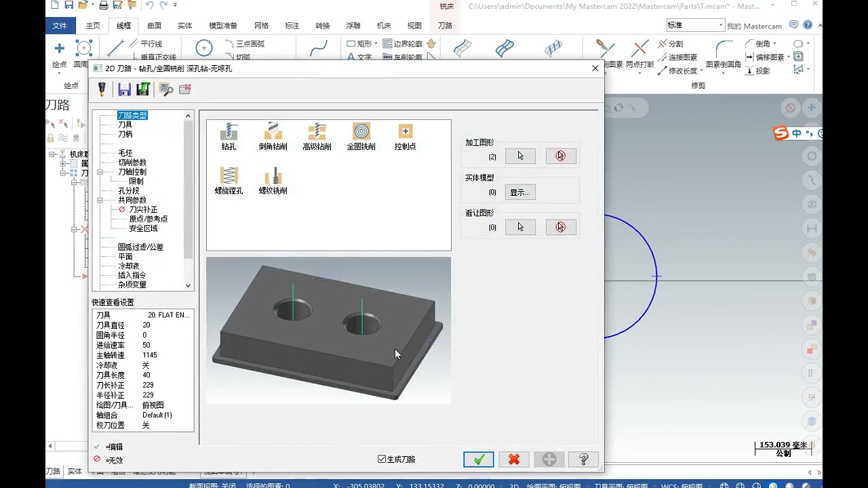Clear avoidance geometry under 避让图形
The height and width of the screenshot is (488, 868).
point(561,227)
